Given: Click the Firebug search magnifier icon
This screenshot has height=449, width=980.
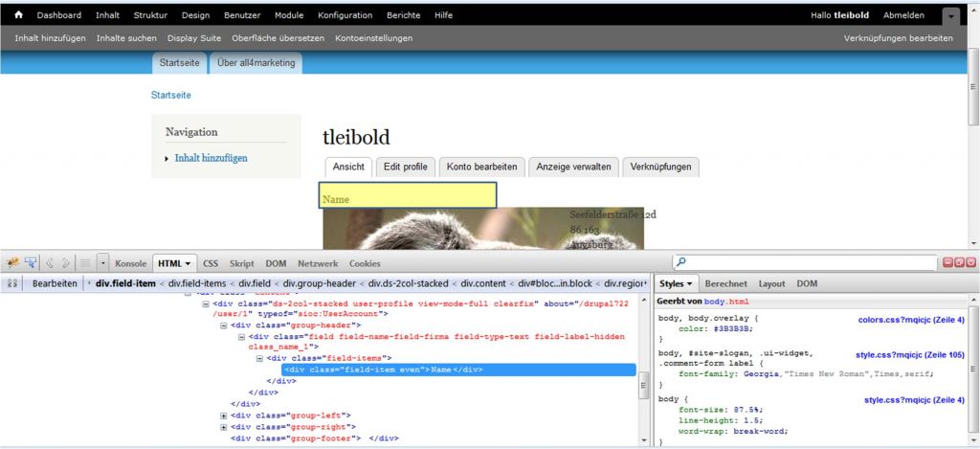Looking at the screenshot, I should (x=680, y=261).
